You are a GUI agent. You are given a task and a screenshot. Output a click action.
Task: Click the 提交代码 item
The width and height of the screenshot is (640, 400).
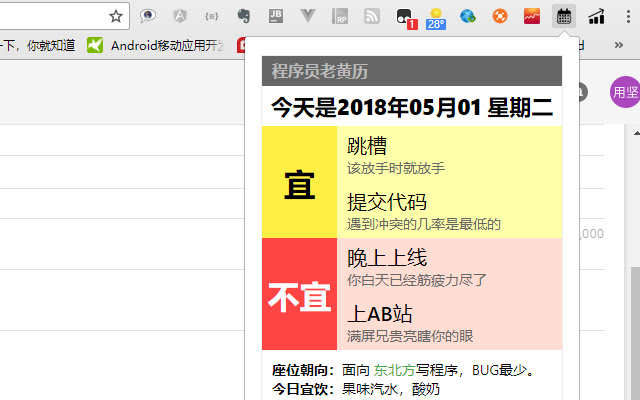click(387, 202)
